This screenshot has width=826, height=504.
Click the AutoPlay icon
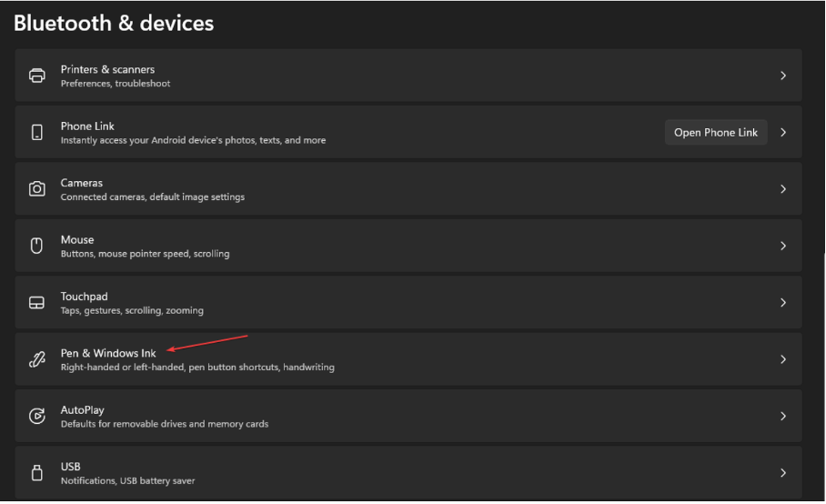[x=37, y=416]
